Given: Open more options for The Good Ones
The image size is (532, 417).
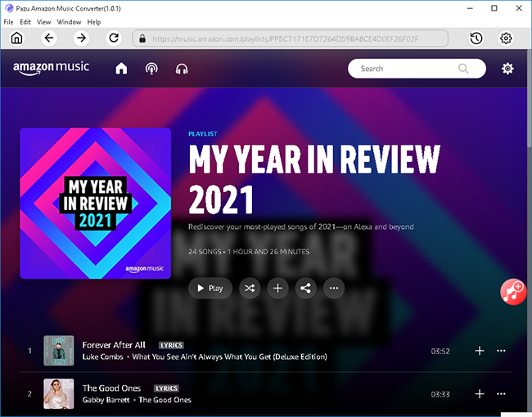Looking at the screenshot, I should (501, 394).
